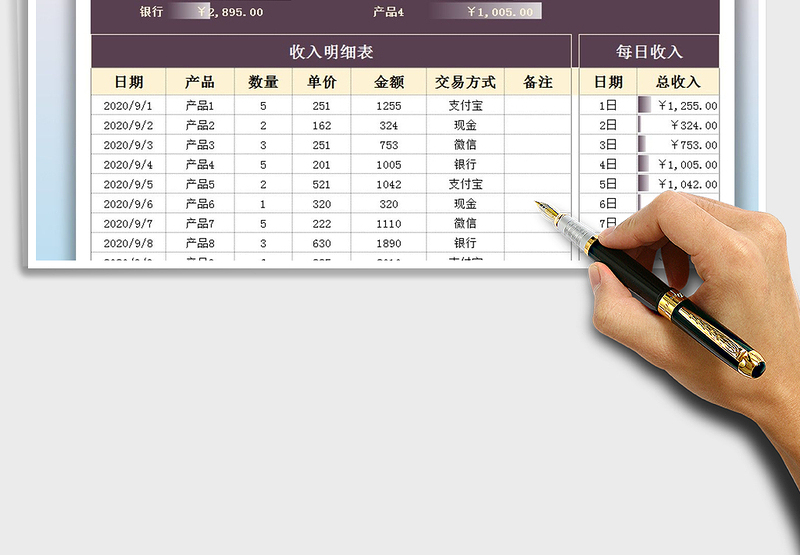This screenshot has width=800, height=555.
Task: Click the unit price cell 630
Action: (x=321, y=243)
